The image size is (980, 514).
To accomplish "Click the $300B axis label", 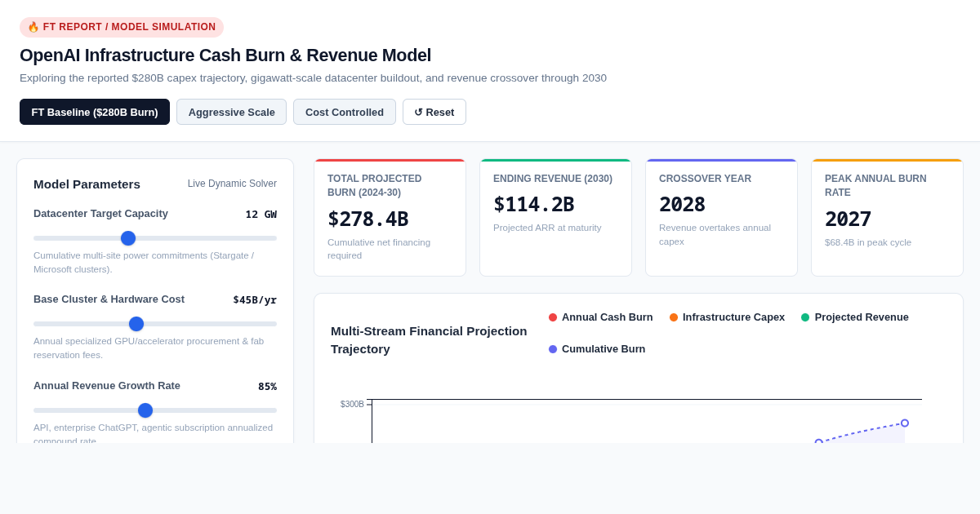I will [352, 405].
